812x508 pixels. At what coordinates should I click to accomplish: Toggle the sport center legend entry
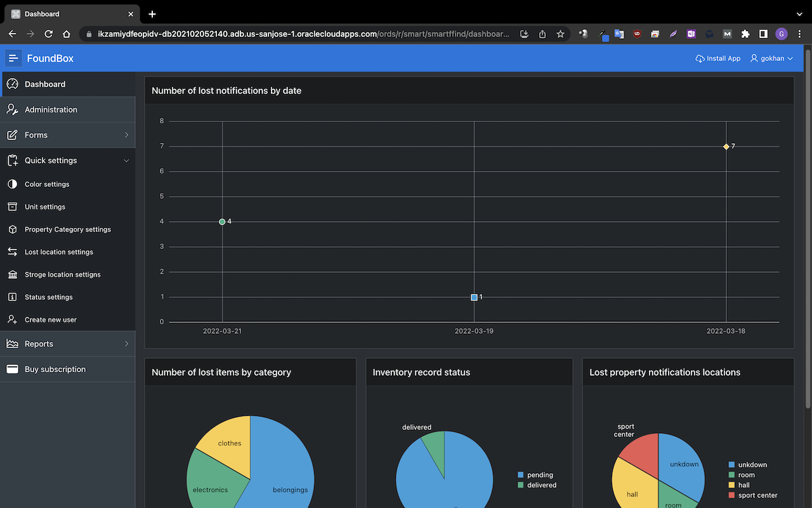click(x=757, y=495)
